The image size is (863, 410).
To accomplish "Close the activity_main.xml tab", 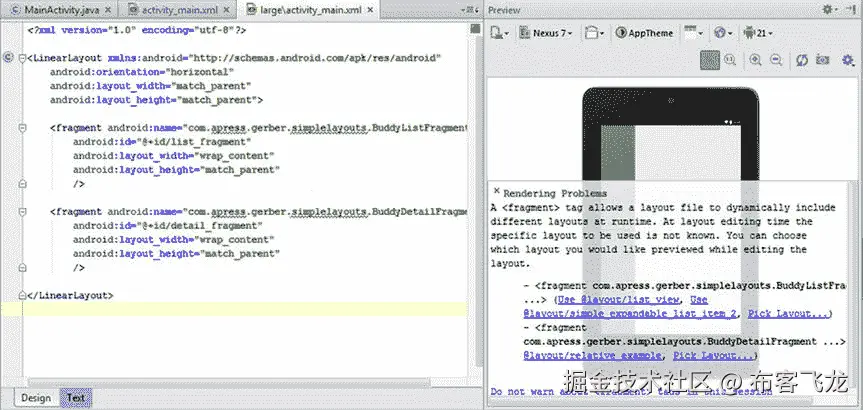I will point(227,10).
